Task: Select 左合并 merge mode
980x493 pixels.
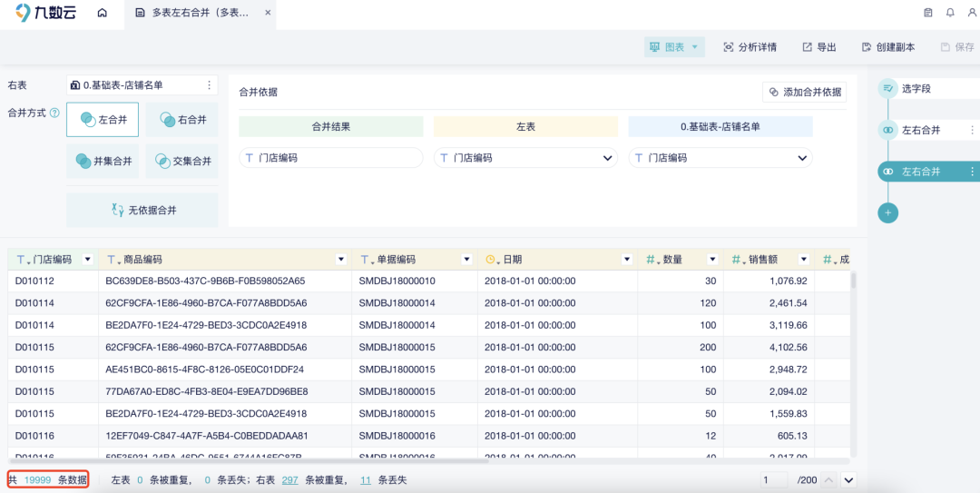Action: pyautogui.click(x=103, y=120)
